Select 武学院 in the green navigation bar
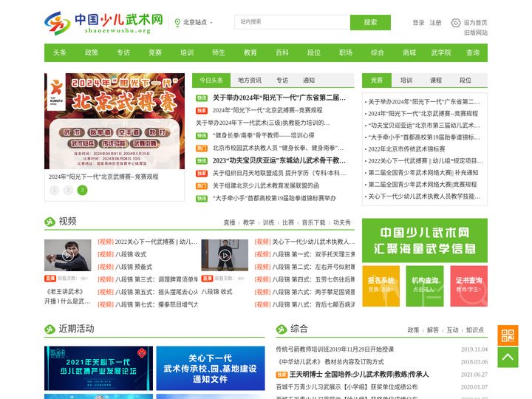 click(x=441, y=52)
